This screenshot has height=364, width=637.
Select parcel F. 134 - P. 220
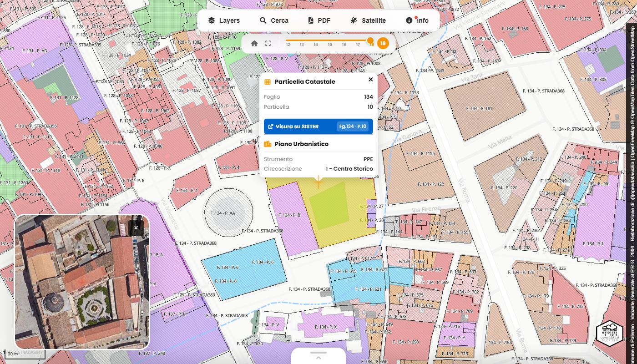click(x=505, y=188)
